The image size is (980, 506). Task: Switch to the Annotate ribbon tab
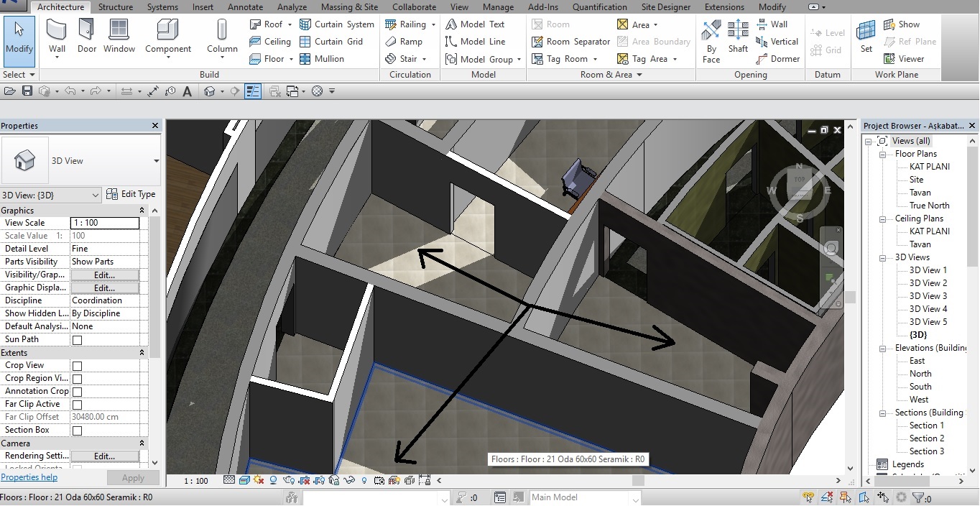245,7
